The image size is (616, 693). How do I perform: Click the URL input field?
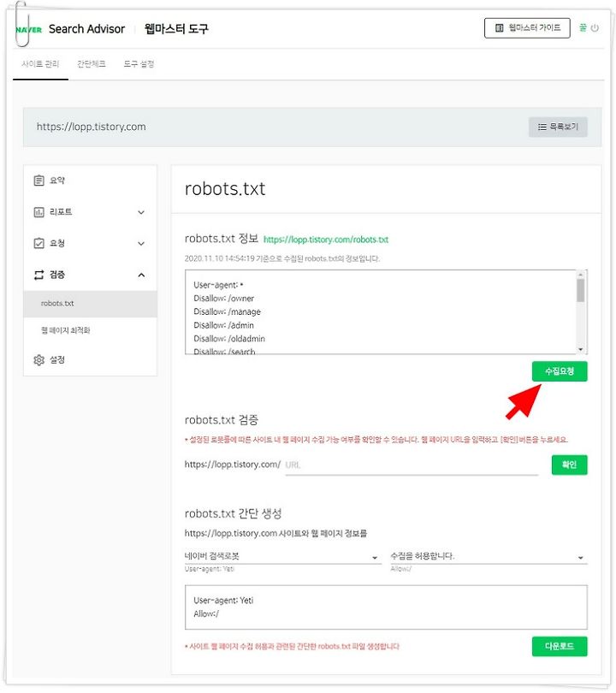pyautogui.click(x=412, y=465)
